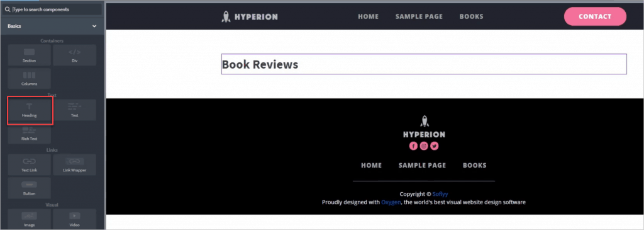This screenshot has height=230, width=644.
Task: Open BOOKS in footer navigation
Action: click(x=475, y=165)
